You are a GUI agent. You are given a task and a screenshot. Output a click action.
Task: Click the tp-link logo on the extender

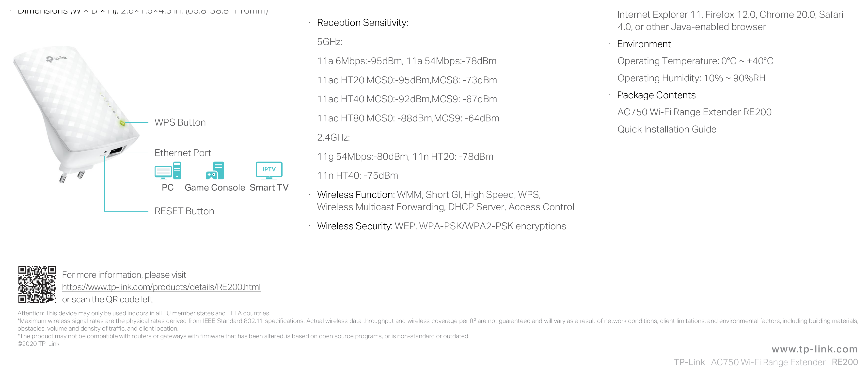(57, 59)
